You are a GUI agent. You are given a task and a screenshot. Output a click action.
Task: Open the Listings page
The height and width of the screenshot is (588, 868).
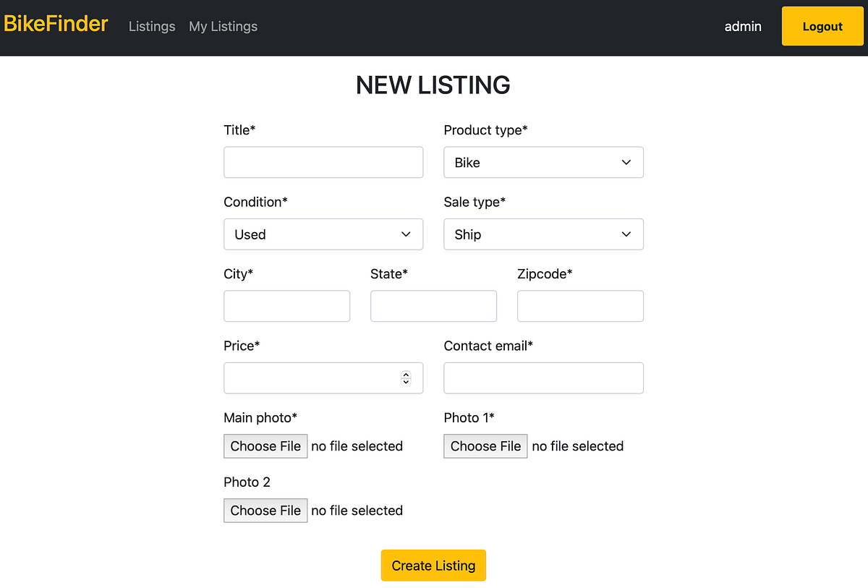[151, 26]
